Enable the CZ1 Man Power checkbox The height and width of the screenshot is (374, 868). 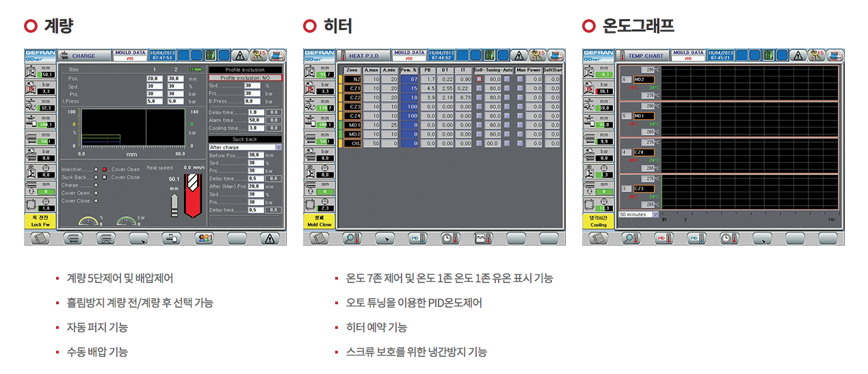[520, 88]
